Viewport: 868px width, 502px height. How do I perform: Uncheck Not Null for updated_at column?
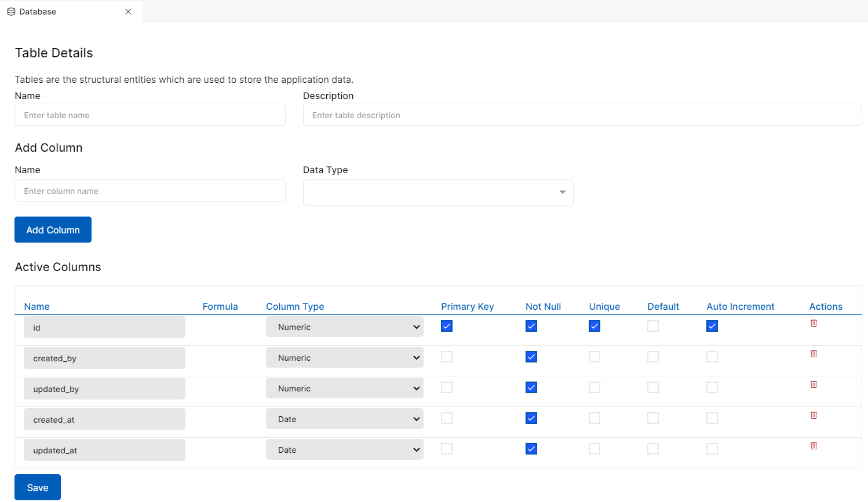coord(531,449)
